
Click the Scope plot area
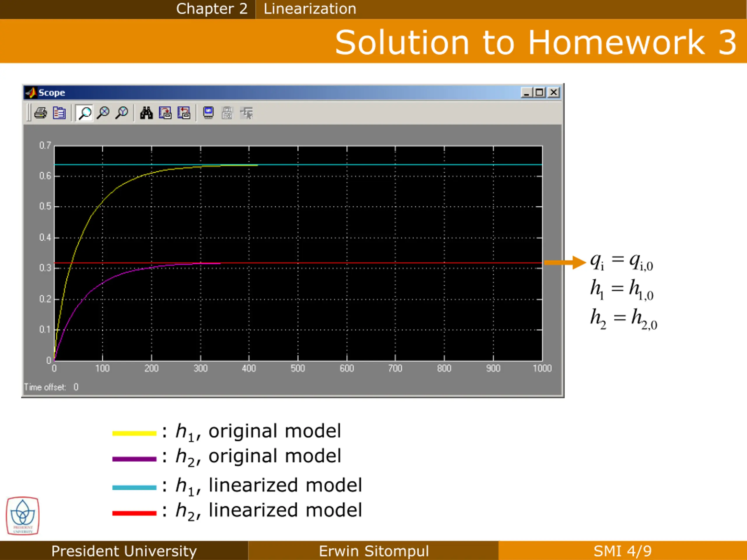click(x=298, y=253)
